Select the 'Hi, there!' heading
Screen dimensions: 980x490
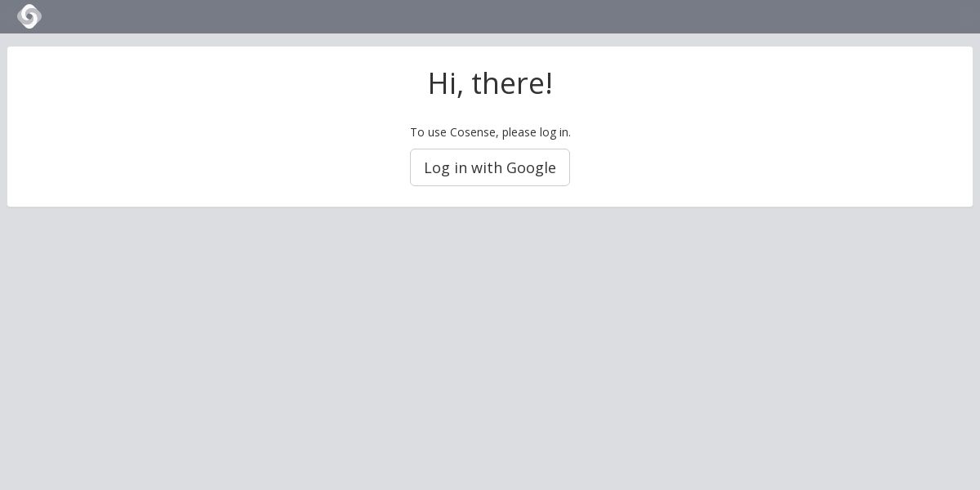click(490, 83)
